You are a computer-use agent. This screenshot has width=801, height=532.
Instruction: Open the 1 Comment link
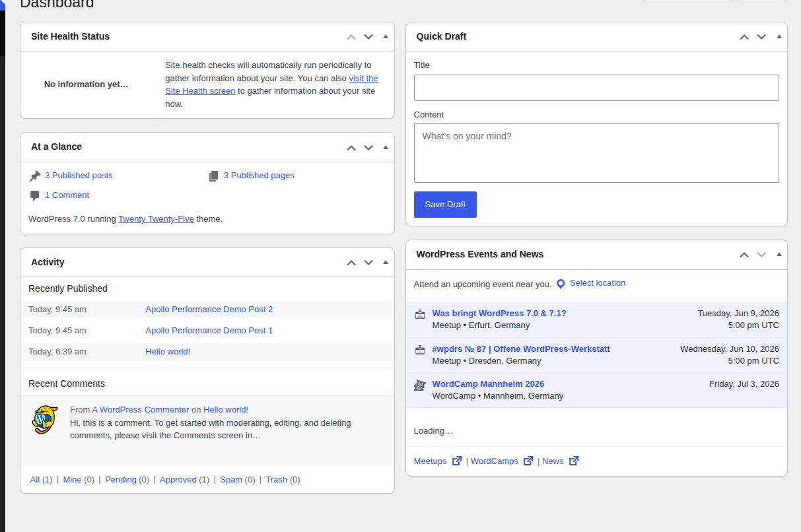[67, 195]
